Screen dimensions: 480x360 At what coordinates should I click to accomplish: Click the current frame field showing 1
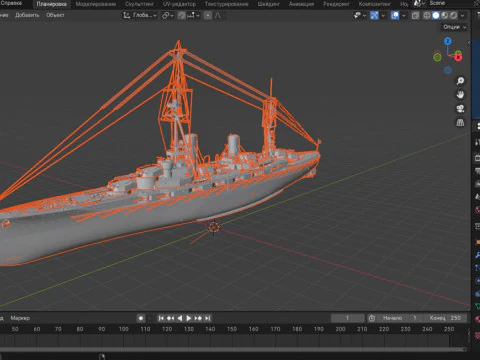click(347, 318)
